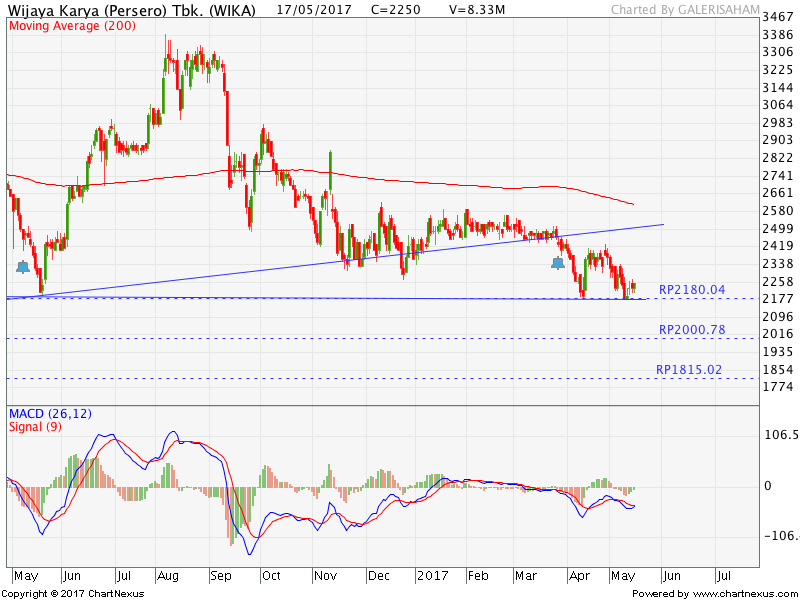Select the Signal (9) legend label
The height and width of the screenshot is (600, 800).
pos(36,427)
